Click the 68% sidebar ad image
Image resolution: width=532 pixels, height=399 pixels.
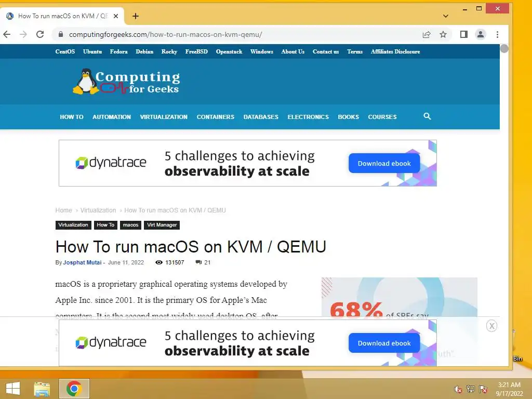(x=400, y=297)
